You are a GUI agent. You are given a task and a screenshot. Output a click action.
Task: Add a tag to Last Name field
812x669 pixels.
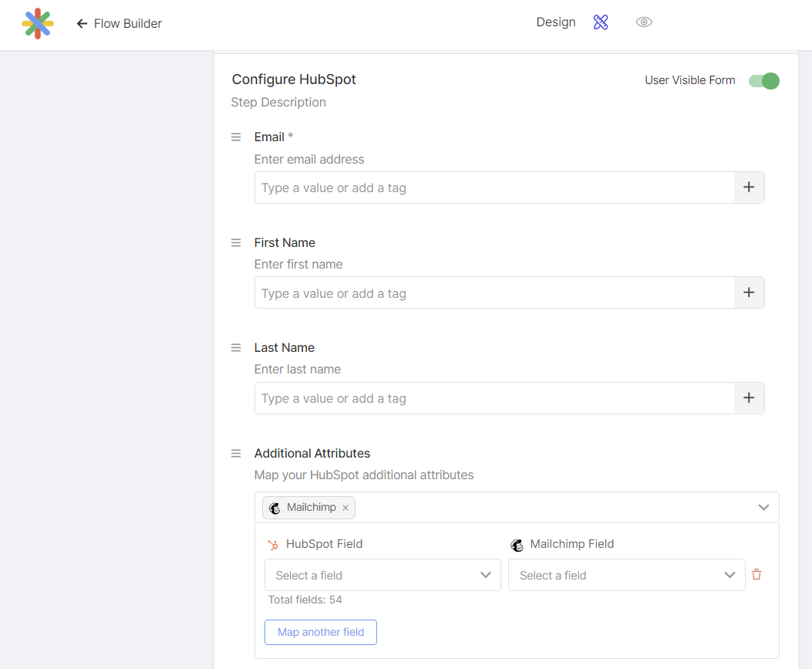(x=748, y=398)
